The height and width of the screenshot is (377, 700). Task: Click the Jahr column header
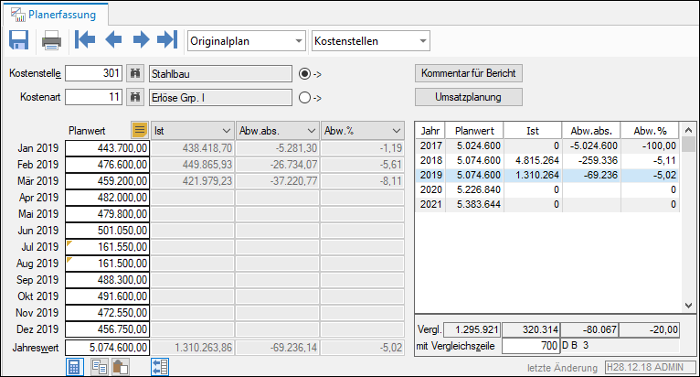(x=430, y=131)
